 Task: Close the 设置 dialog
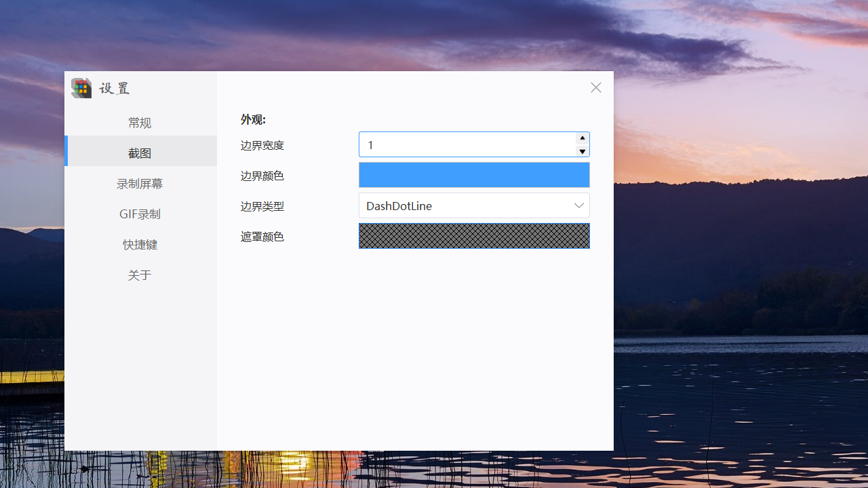[595, 87]
